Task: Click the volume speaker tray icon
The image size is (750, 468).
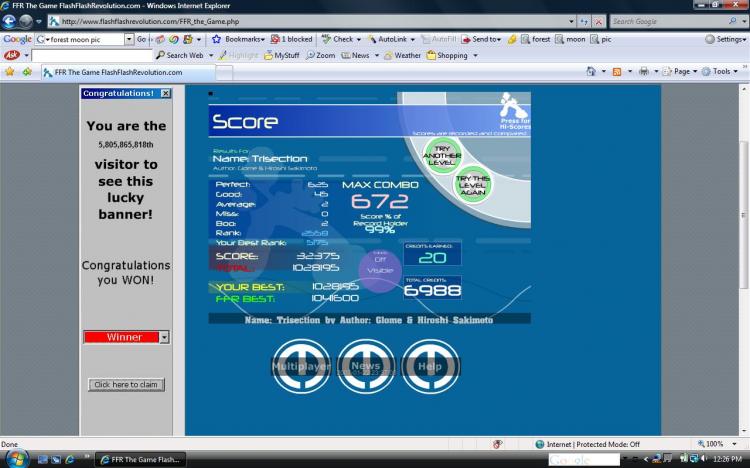Action: [703, 459]
